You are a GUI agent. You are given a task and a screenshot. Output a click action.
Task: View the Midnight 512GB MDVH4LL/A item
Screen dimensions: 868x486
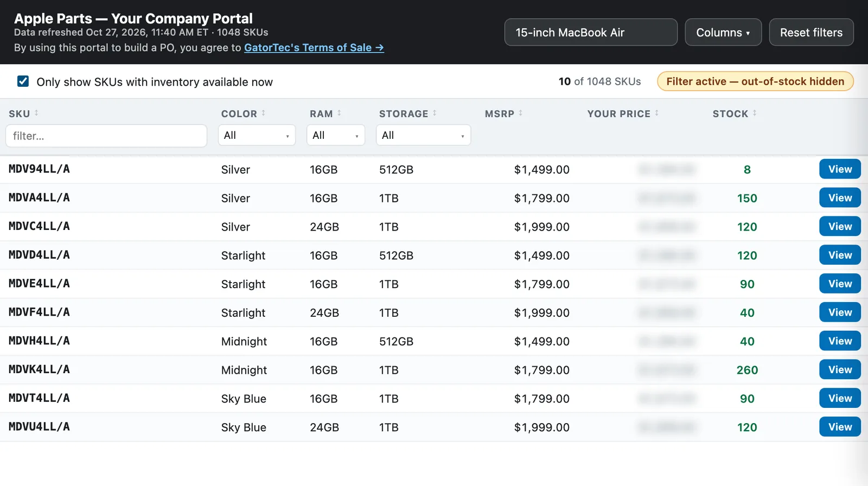click(x=840, y=341)
